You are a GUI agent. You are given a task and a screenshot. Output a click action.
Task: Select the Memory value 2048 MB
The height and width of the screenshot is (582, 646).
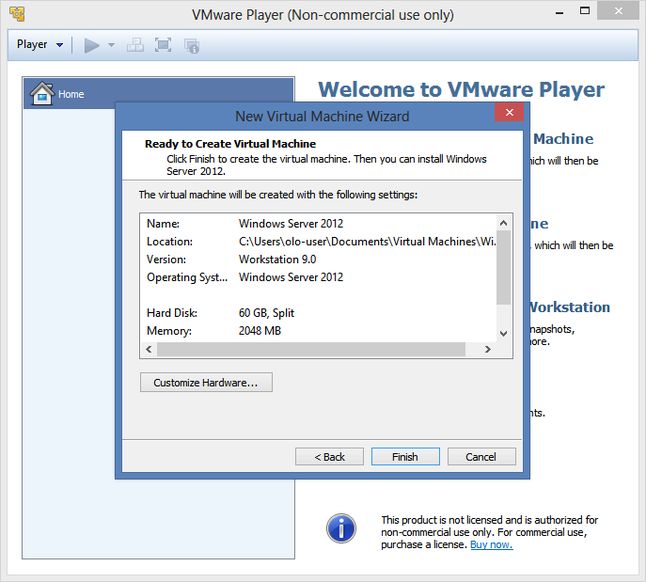[260, 330]
